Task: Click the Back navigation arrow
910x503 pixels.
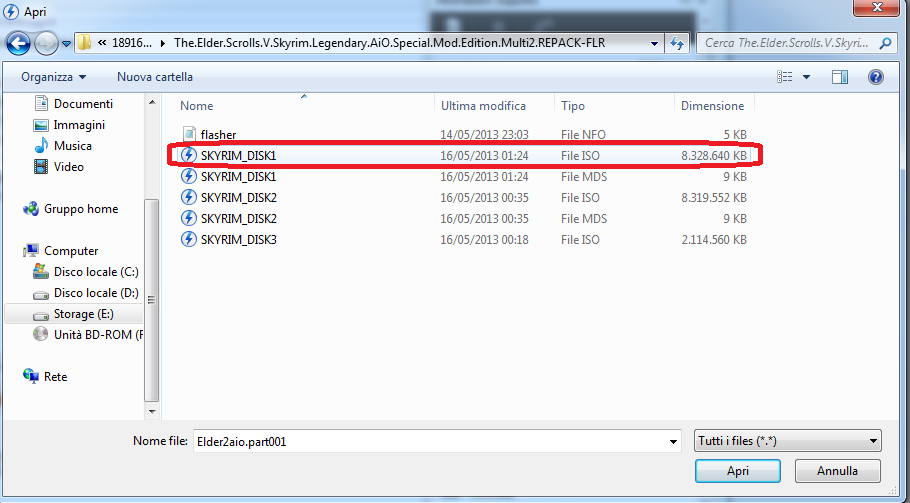Action: [18, 43]
